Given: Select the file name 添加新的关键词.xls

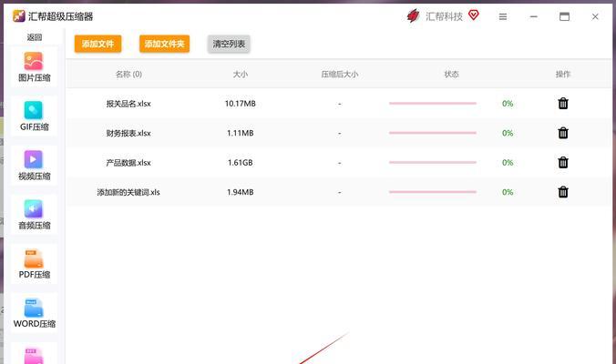Looking at the screenshot, I should (128, 192).
